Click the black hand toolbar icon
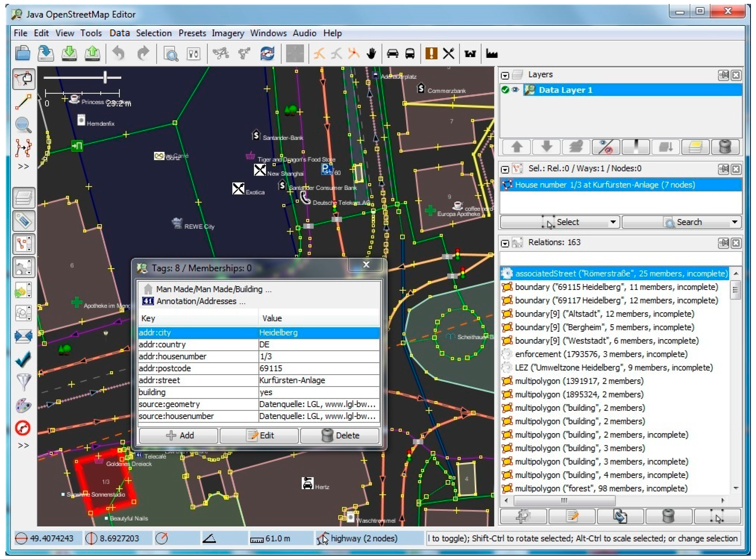This screenshot has height=559, width=756. point(371,53)
